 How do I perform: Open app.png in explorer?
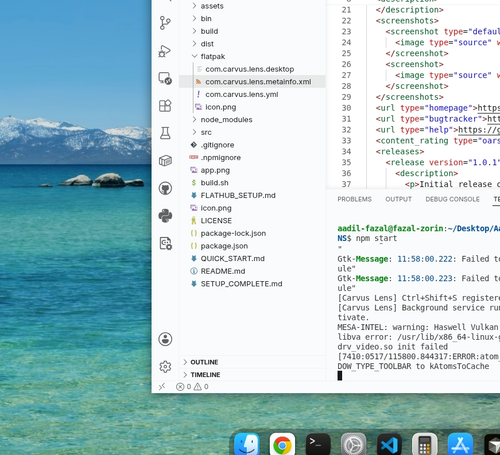(x=252, y=170)
